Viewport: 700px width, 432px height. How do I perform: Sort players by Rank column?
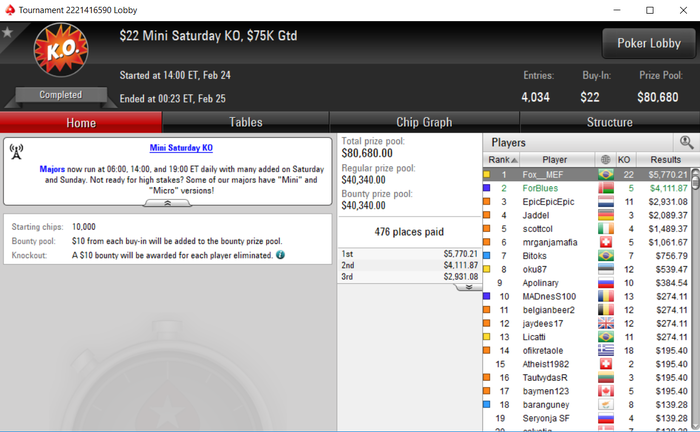pos(502,160)
